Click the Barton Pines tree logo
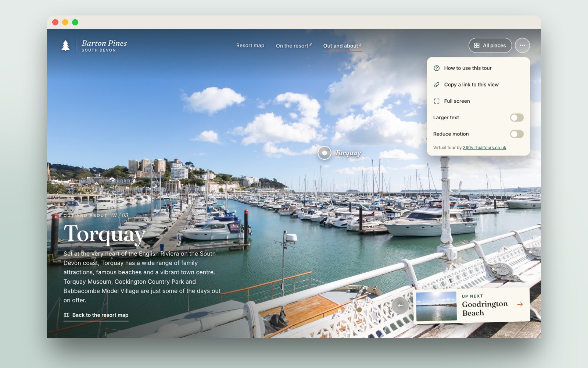 [65, 45]
